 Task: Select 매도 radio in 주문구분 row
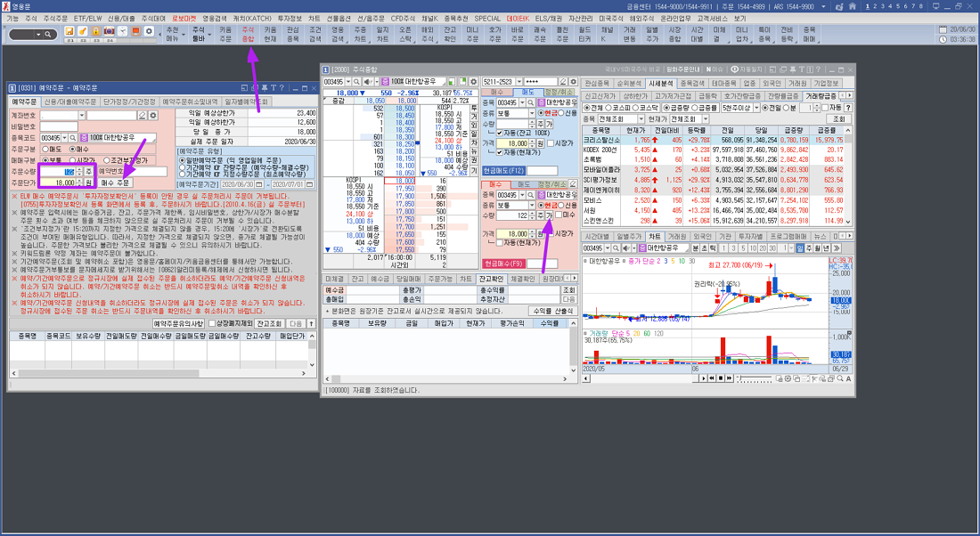tap(45, 150)
